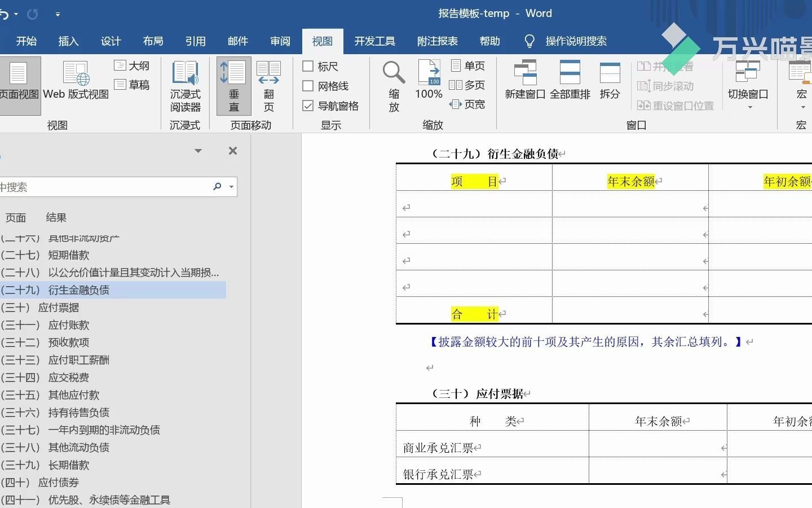Open the 插入 (Insert) ribbon tab
The image size is (812, 508).
click(x=68, y=41)
